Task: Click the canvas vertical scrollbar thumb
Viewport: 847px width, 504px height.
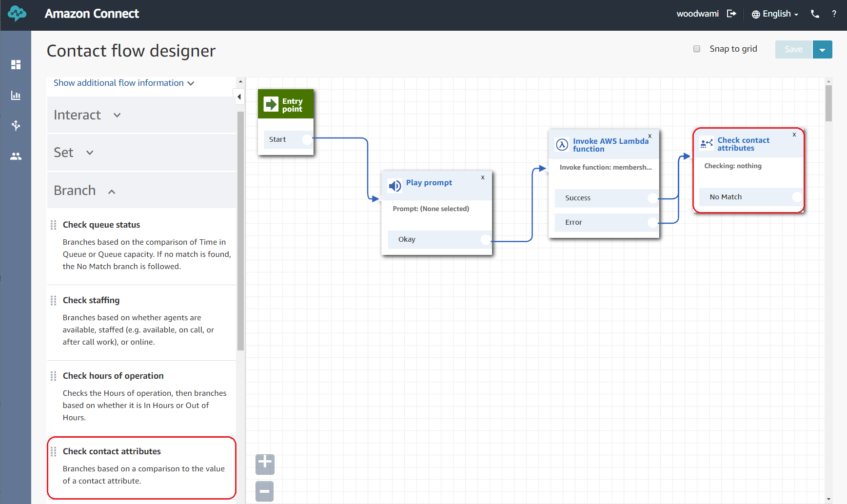Action: (x=829, y=103)
